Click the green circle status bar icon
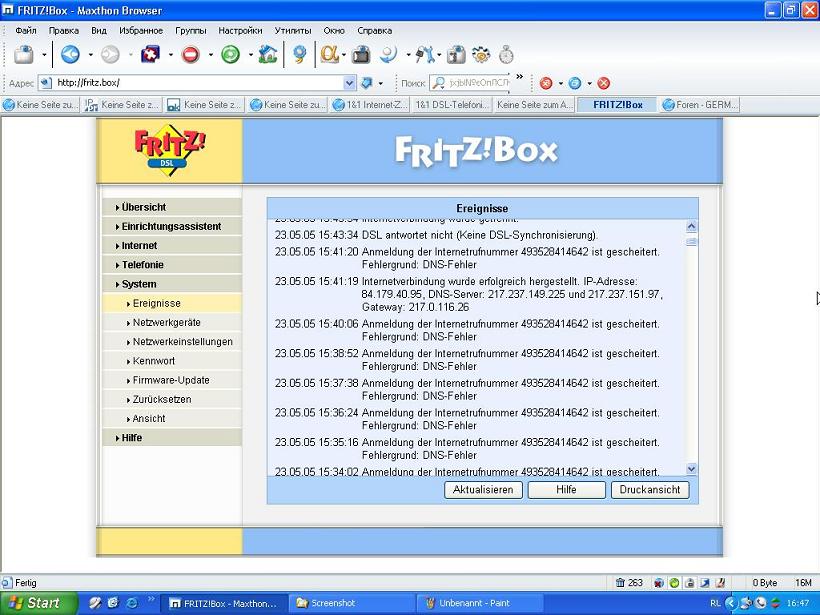 (674, 583)
